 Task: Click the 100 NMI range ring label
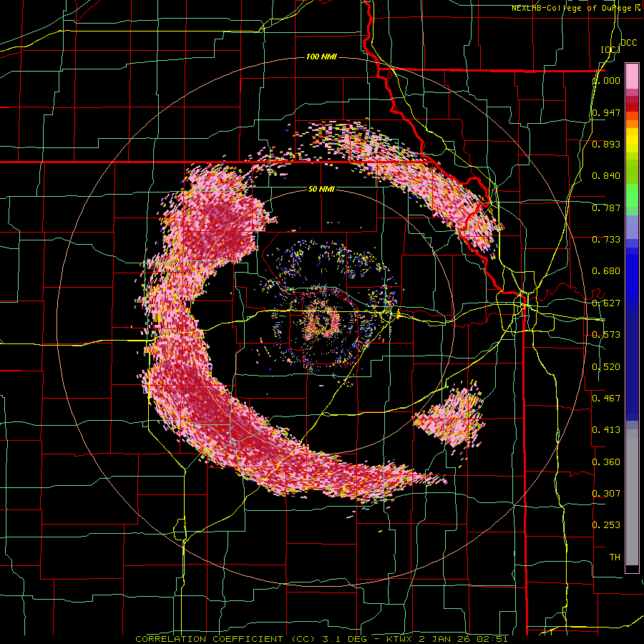click(x=321, y=57)
